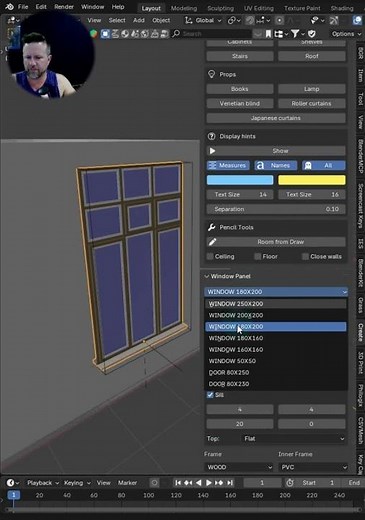Jump to the next keyframe
Image resolution: width=365 pixels, height=520 pixels.
tap(219, 483)
